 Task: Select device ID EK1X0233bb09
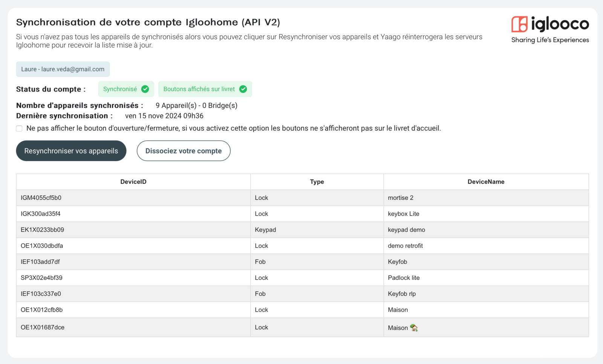pos(42,230)
